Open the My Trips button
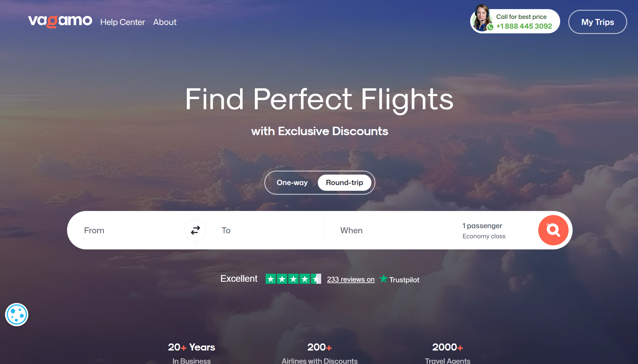Screen dimensions: 638x364 pos(598,22)
